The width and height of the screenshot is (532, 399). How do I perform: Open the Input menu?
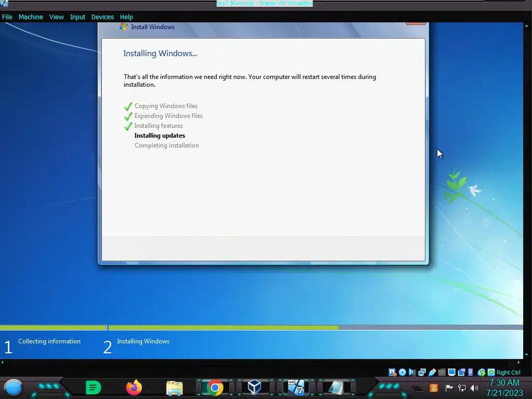coord(78,17)
